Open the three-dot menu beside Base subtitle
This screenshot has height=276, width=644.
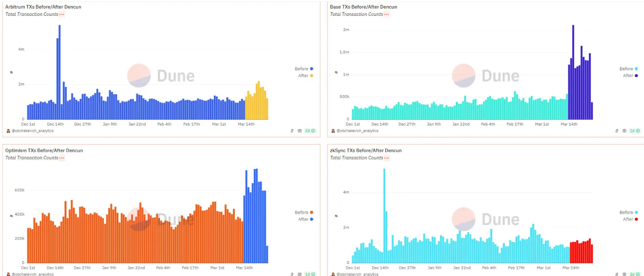click(386, 14)
